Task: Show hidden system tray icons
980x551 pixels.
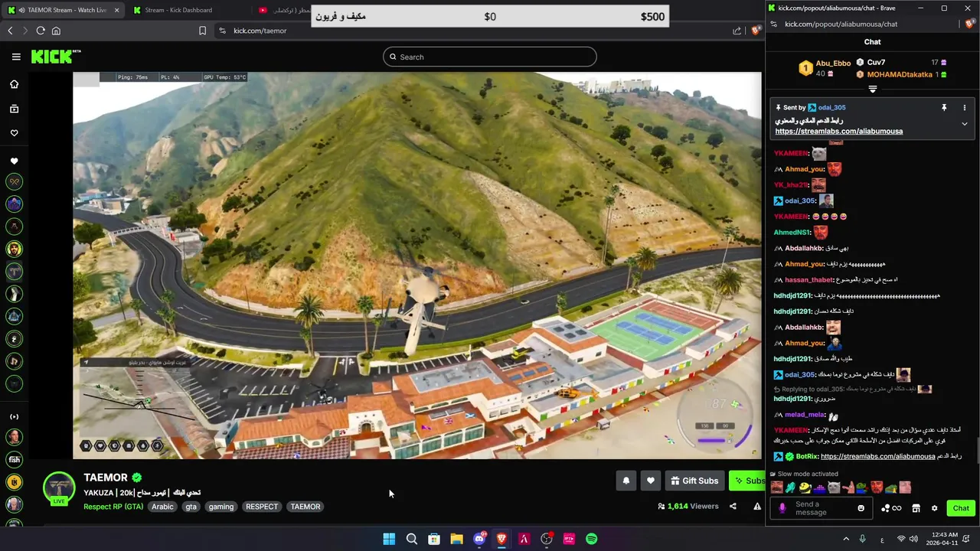Action: point(846,539)
